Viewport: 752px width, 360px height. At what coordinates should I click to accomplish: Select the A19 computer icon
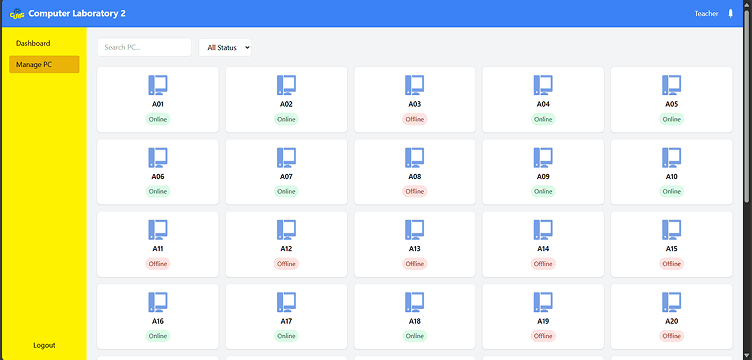click(x=543, y=302)
